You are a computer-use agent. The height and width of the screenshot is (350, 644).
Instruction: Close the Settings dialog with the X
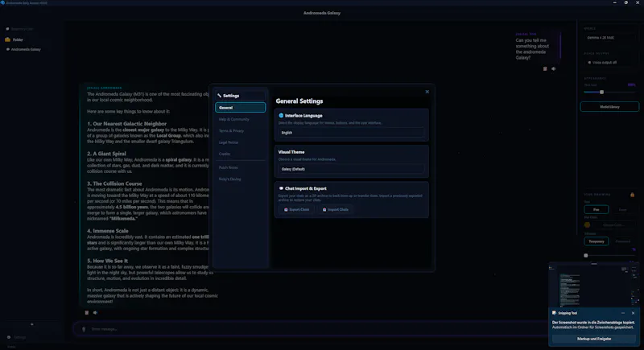[x=427, y=92]
